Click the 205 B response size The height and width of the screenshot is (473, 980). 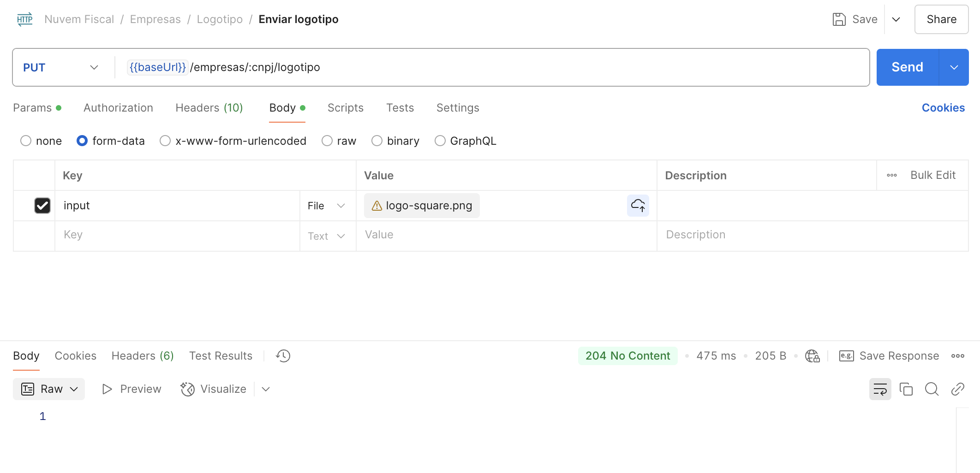pos(771,356)
